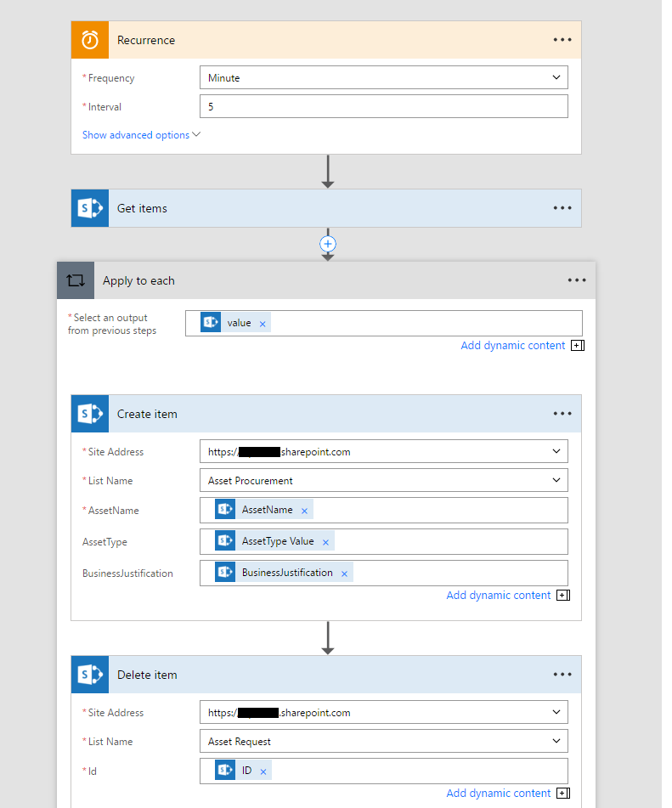
Task: Click the SharePoint icon on Create item
Action: tap(89, 414)
